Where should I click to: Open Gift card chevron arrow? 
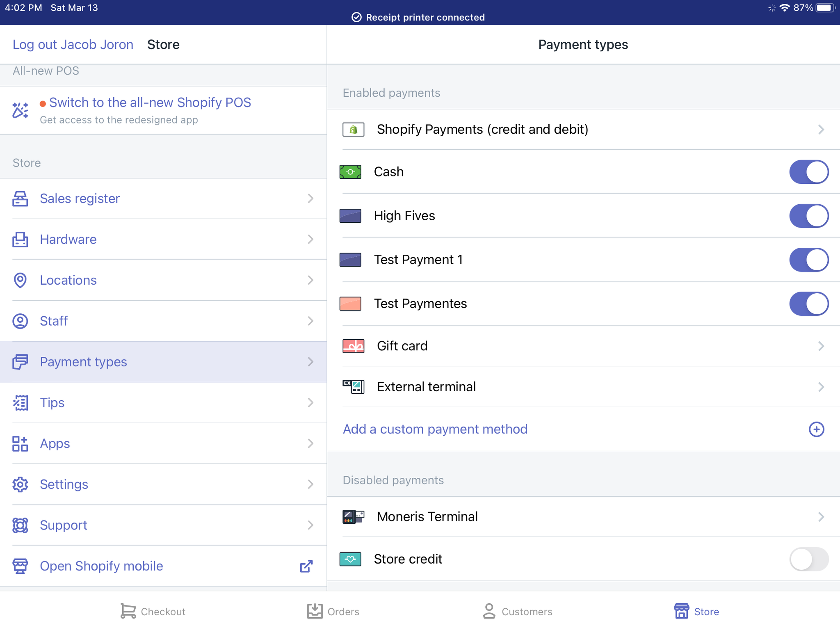point(821,346)
